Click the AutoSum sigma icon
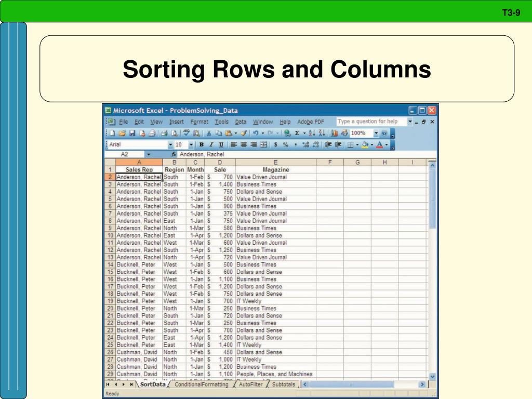This screenshot has width=532, height=399. [x=297, y=134]
